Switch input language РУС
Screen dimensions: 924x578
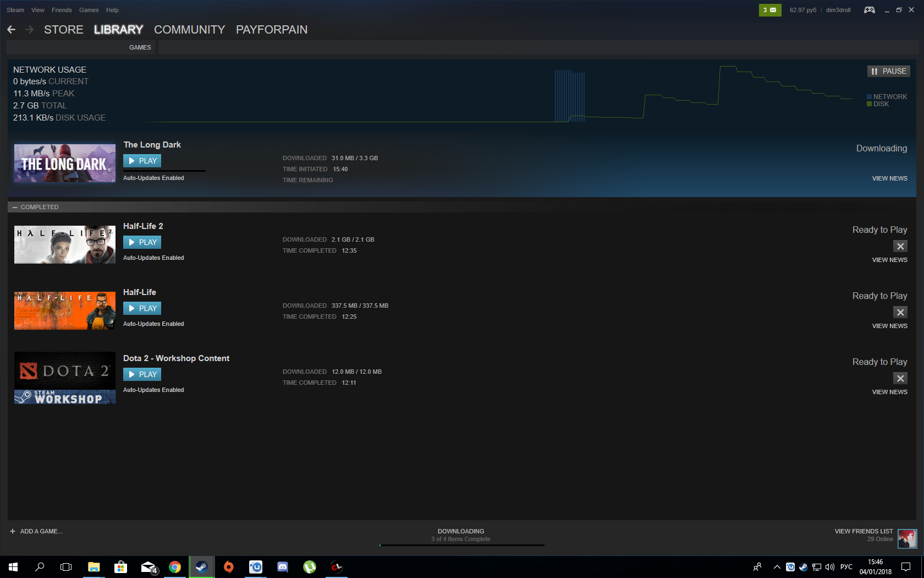point(846,567)
